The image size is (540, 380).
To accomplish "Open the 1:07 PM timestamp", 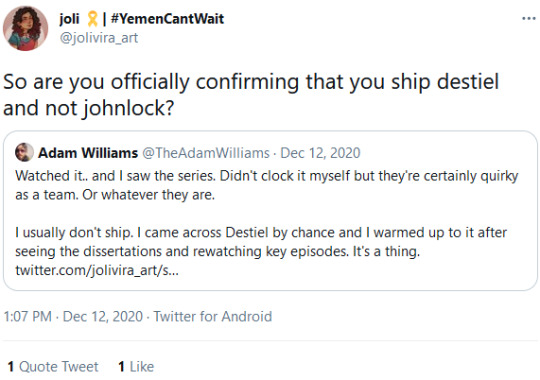I will pos(28,316).
